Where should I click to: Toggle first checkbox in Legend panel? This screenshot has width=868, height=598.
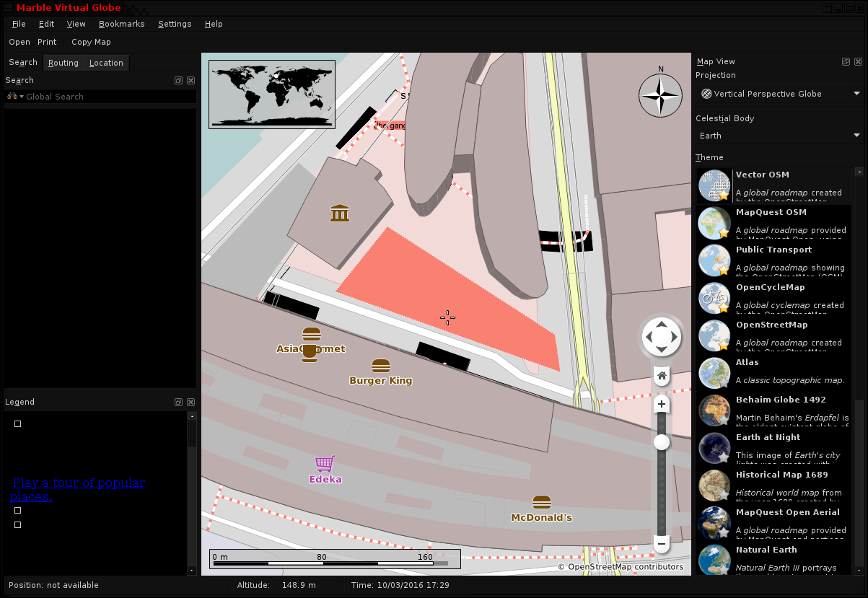coord(18,423)
